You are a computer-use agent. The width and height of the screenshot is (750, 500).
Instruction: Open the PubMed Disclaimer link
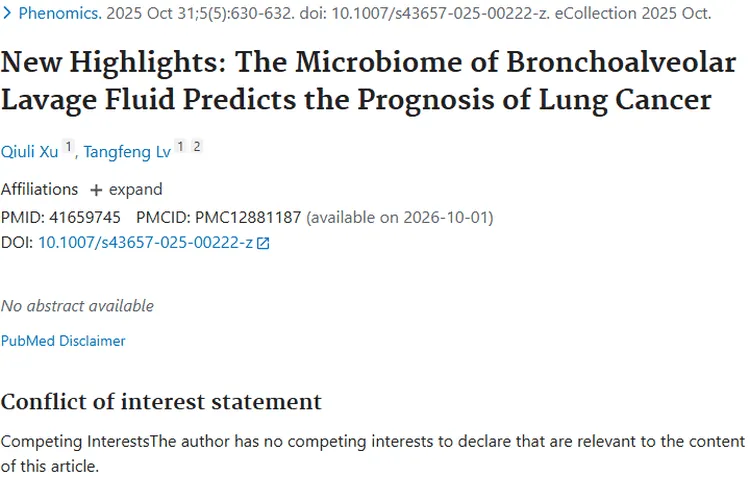click(x=63, y=341)
